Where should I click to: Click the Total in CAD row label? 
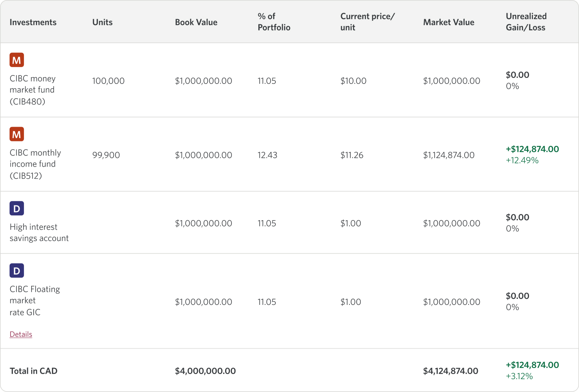click(x=34, y=371)
